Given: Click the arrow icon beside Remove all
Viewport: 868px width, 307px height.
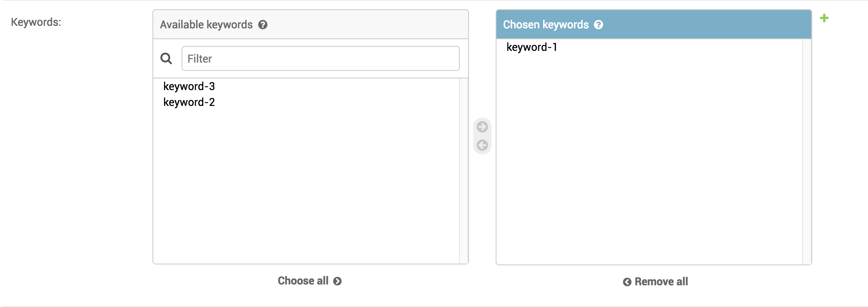Looking at the screenshot, I should pos(626,282).
